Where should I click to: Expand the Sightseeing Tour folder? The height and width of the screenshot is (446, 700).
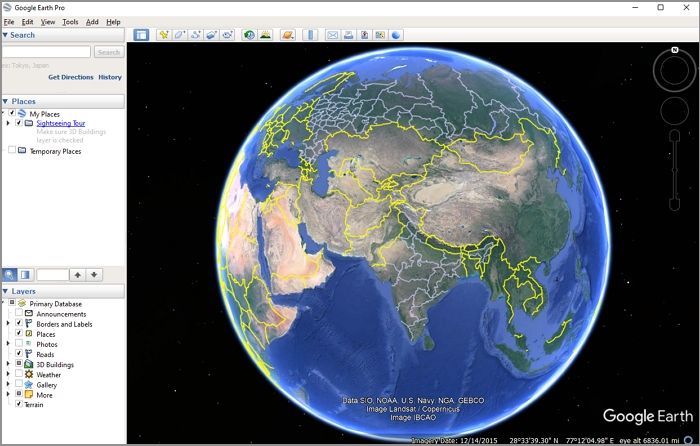[8, 123]
